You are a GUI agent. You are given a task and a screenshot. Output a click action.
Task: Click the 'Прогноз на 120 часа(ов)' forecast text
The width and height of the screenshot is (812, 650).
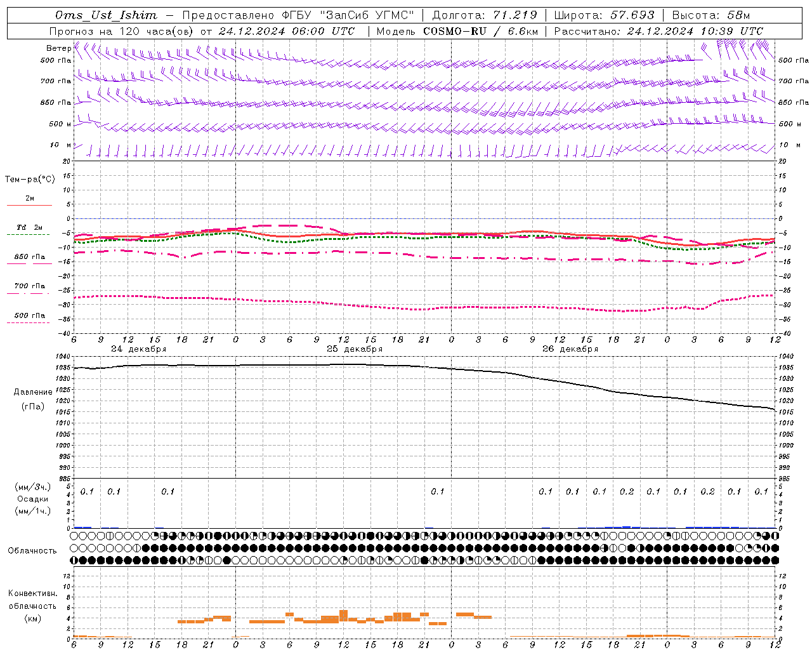pyautogui.click(x=122, y=31)
